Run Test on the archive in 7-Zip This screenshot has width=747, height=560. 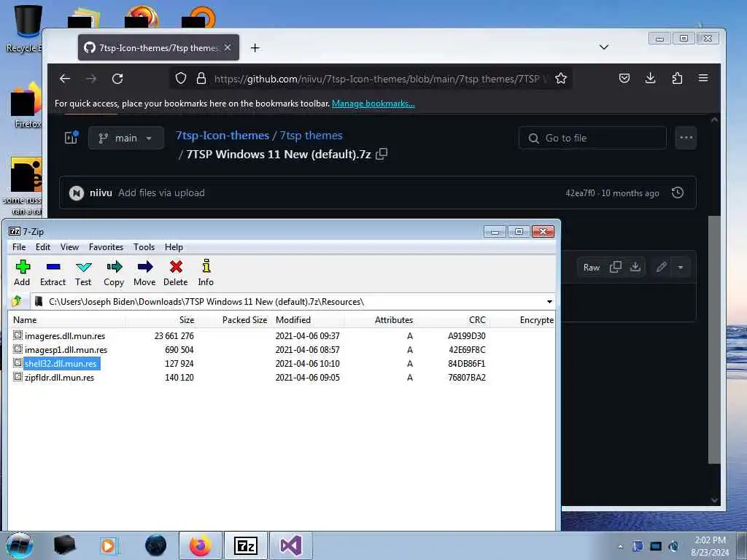coord(83,273)
